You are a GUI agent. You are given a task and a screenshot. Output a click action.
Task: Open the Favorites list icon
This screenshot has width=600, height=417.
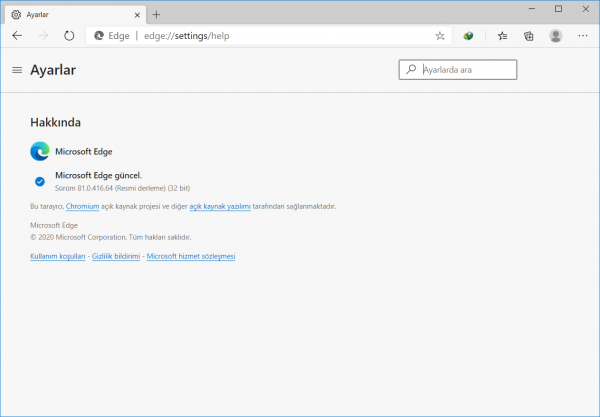pos(502,35)
